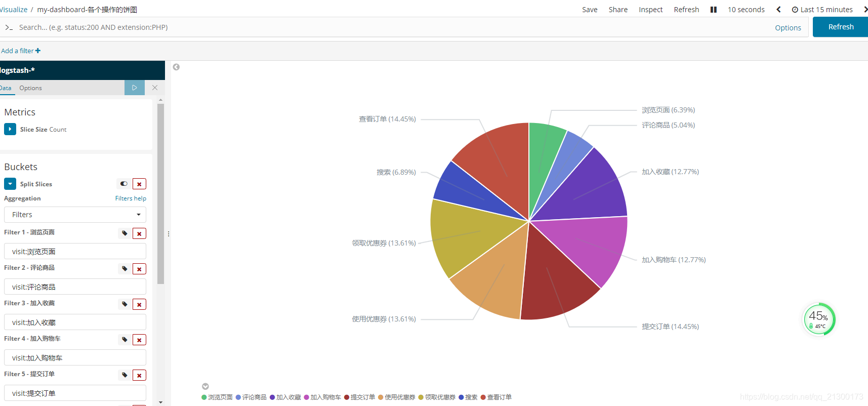Click the Add a filter plus icon

point(38,51)
